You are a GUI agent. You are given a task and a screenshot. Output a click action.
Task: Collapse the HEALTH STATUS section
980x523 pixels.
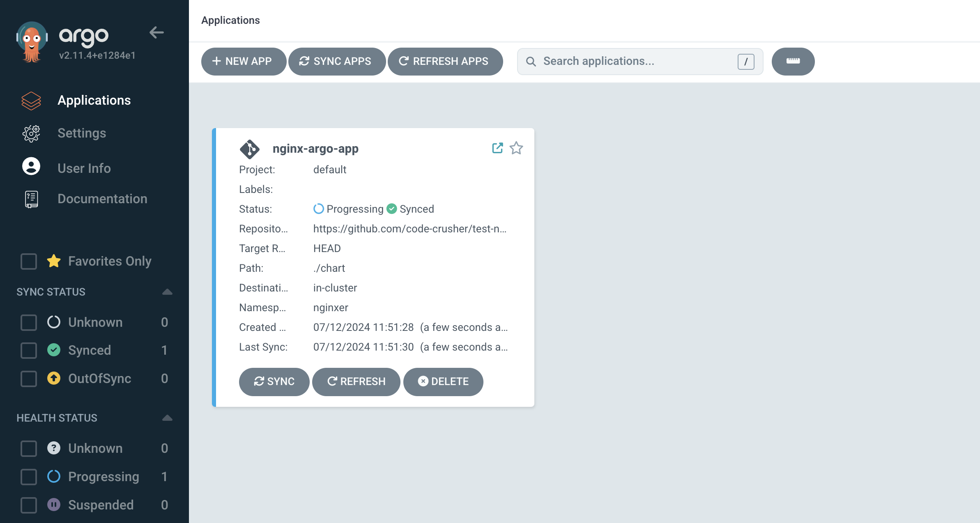(168, 418)
